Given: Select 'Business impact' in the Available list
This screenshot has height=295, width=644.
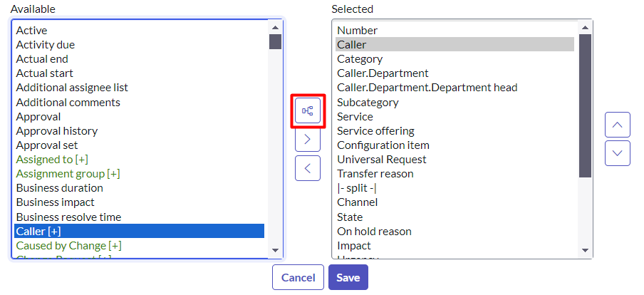Looking at the screenshot, I should (x=55, y=202).
